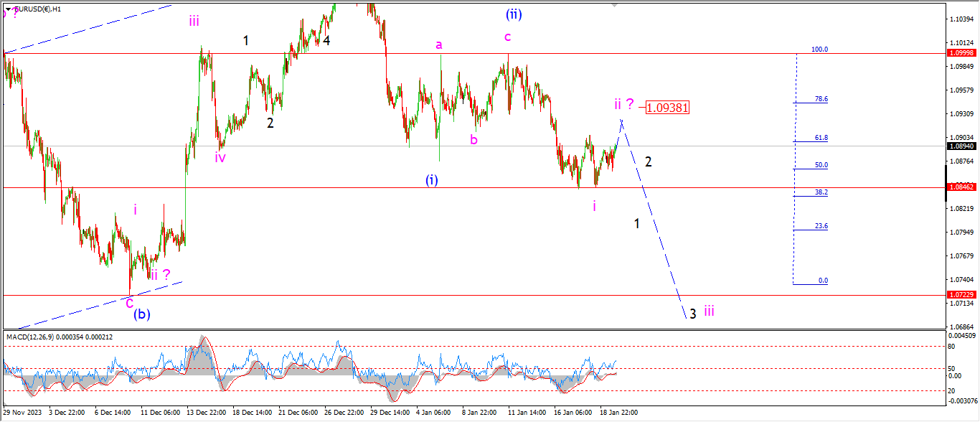Click the Fibonacci 23.6 level label
The width and height of the screenshot is (980, 422).
(820, 226)
